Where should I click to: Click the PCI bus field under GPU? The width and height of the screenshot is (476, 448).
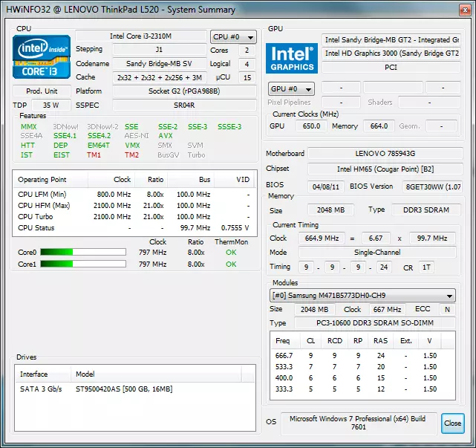click(x=391, y=67)
